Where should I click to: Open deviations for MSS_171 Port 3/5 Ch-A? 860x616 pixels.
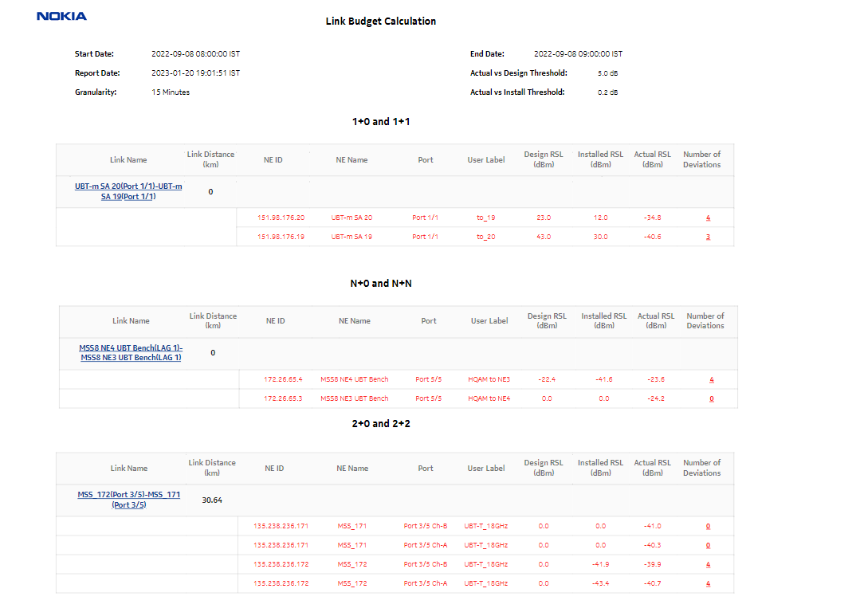[x=707, y=545]
